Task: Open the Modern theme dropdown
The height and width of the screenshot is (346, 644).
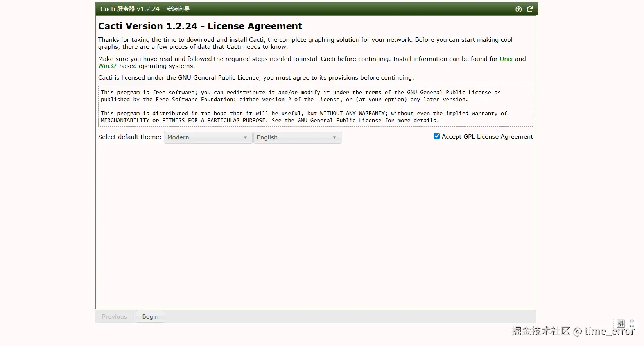Action: pyautogui.click(x=208, y=137)
